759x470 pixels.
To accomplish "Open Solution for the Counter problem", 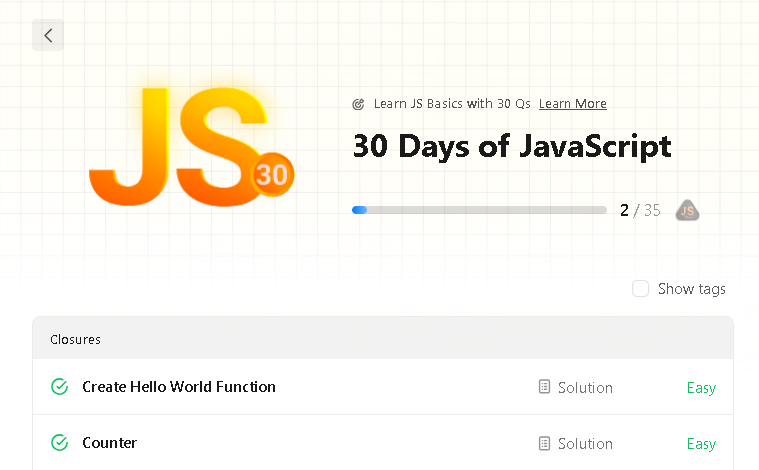I will point(585,443).
